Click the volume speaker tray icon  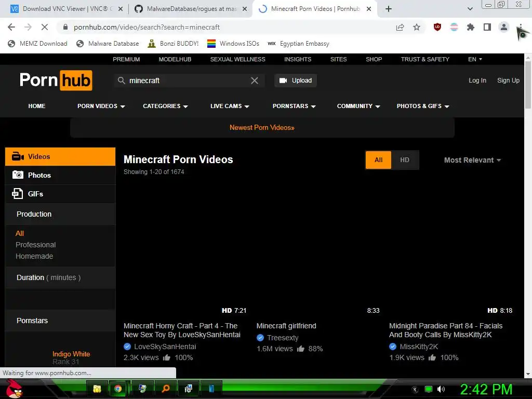(x=441, y=389)
